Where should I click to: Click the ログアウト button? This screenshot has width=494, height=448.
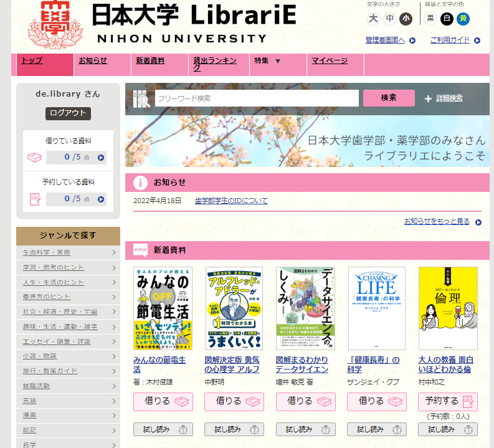pyautogui.click(x=68, y=113)
